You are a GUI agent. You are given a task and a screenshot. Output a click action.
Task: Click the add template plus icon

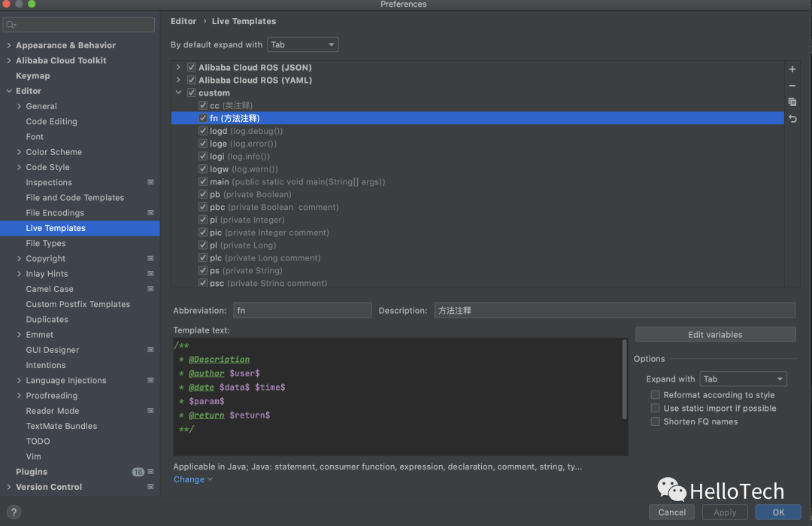pyautogui.click(x=792, y=69)
